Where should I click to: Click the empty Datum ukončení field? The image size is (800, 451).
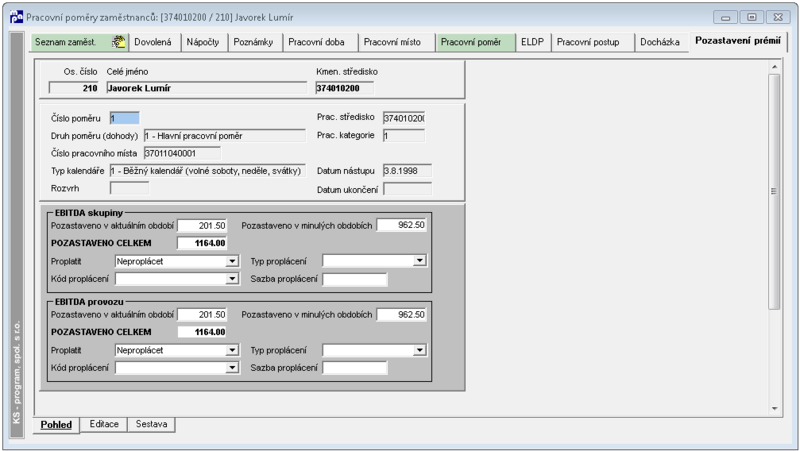(x=408, y=189)
